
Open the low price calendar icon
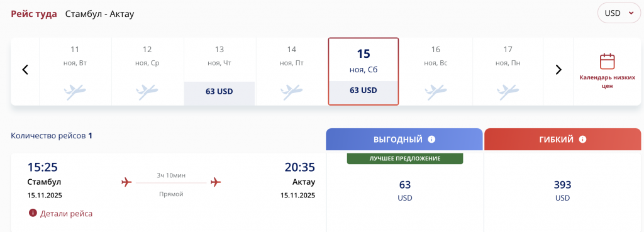pyautogui.click(x=607, y=61)
